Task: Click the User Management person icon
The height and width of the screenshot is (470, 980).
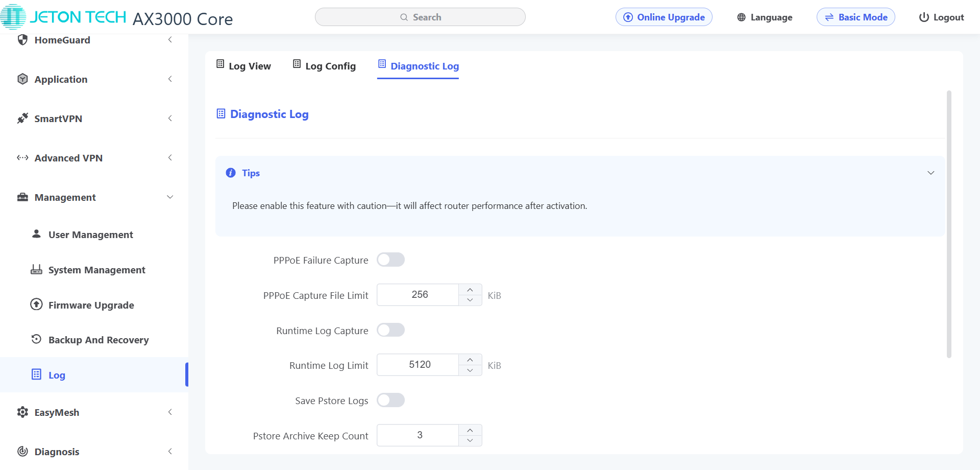Action: click(x=36, y=234)
